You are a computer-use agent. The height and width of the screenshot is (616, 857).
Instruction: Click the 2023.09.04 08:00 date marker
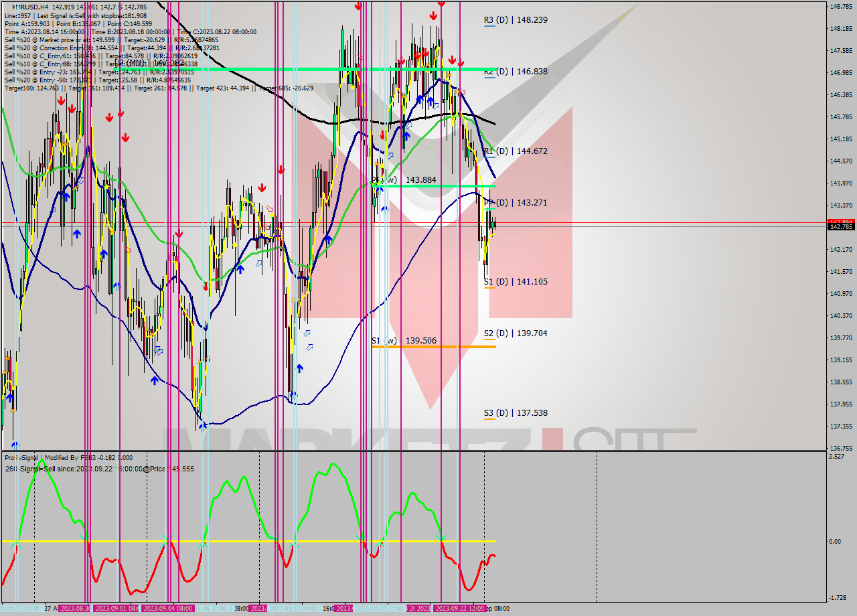coord(167,609)
